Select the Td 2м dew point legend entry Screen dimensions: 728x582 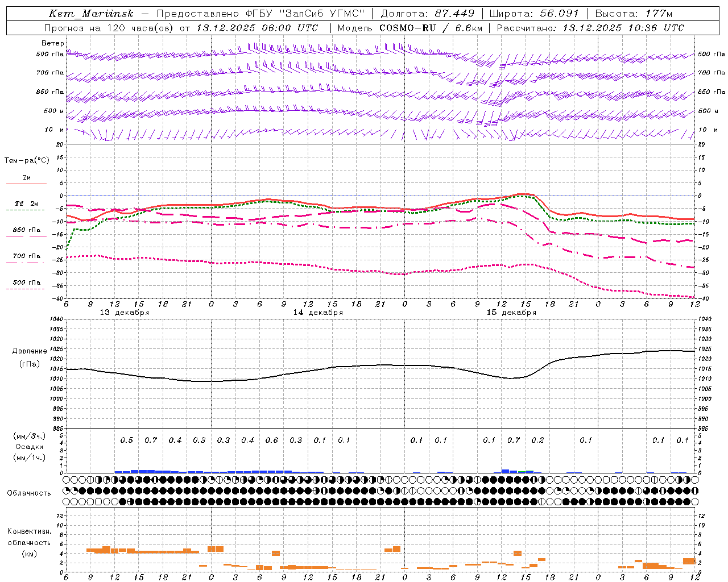(27, 203)
